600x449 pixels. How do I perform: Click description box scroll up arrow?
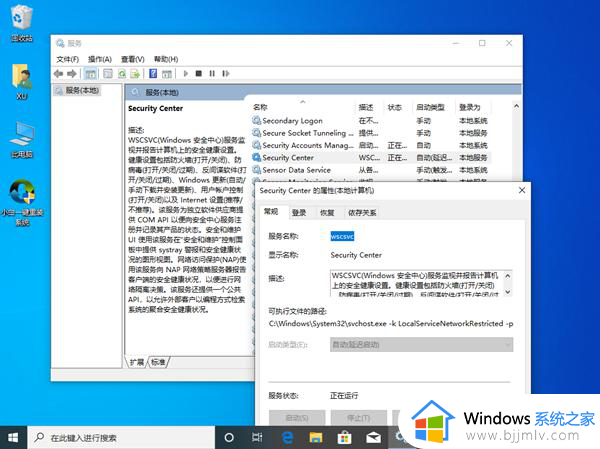[x=508, y=276]
